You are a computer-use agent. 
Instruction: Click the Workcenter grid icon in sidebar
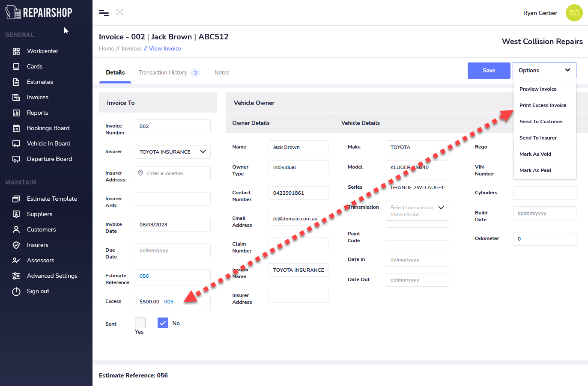click(16, 51)
